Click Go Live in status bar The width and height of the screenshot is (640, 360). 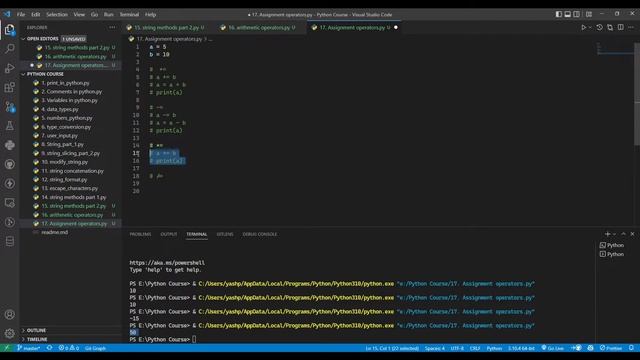point(552,348)
